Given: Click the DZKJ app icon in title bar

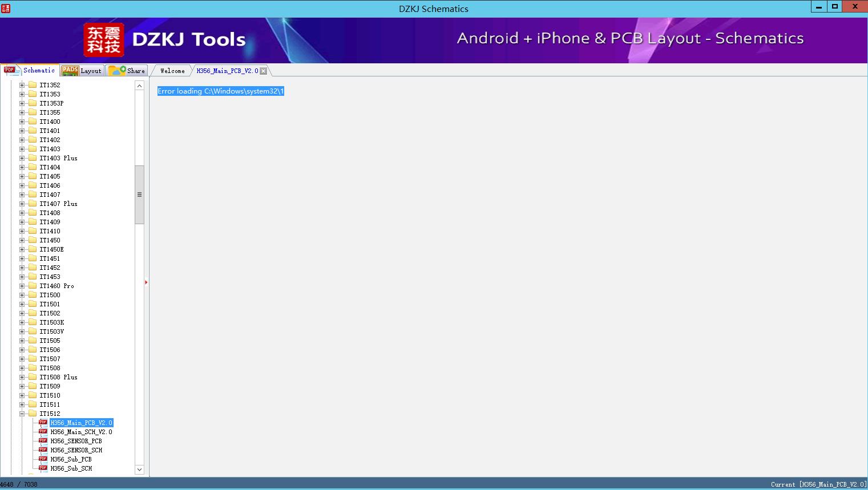Looking at the screenshot, I should coord(6,8).
